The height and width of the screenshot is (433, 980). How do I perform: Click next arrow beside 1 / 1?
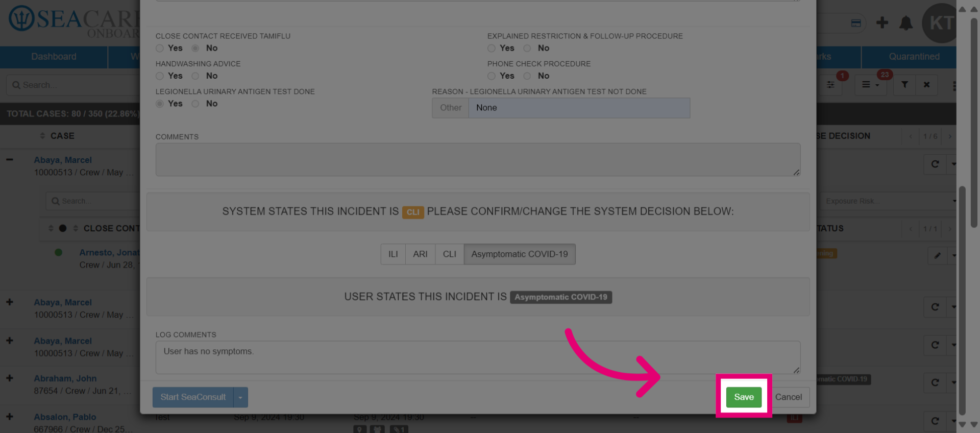coord(949,229)
